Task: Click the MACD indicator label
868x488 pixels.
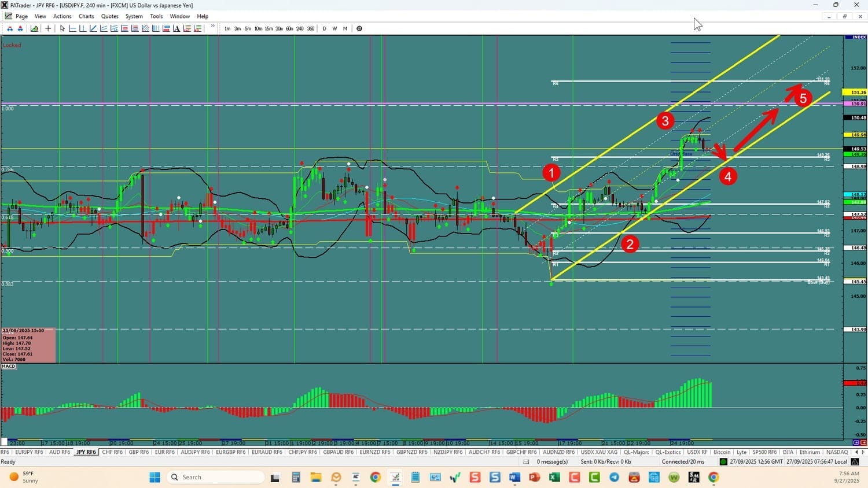Action: point(9,367)
